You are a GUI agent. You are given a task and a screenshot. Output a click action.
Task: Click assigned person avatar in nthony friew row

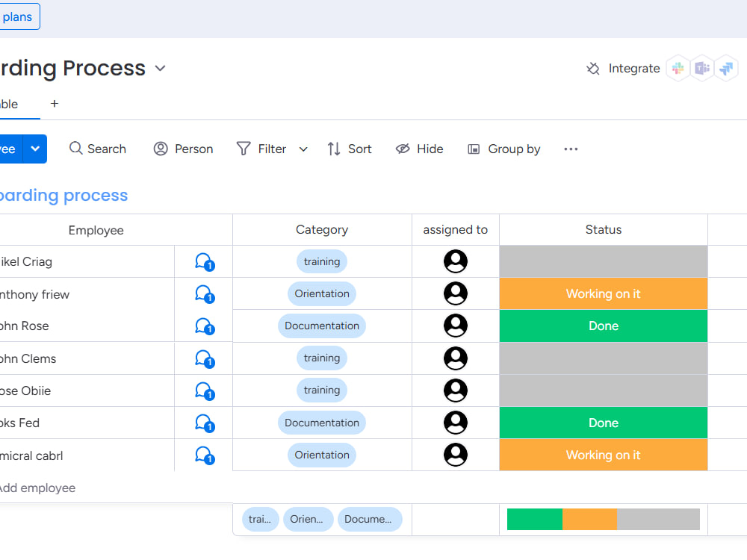tap(456, 293)
